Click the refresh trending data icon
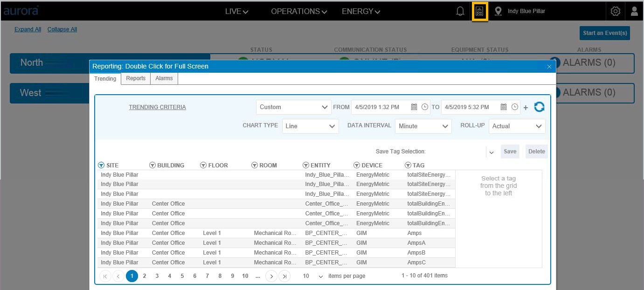The height and width of the screenshot is (290, 644). point(539,107)
